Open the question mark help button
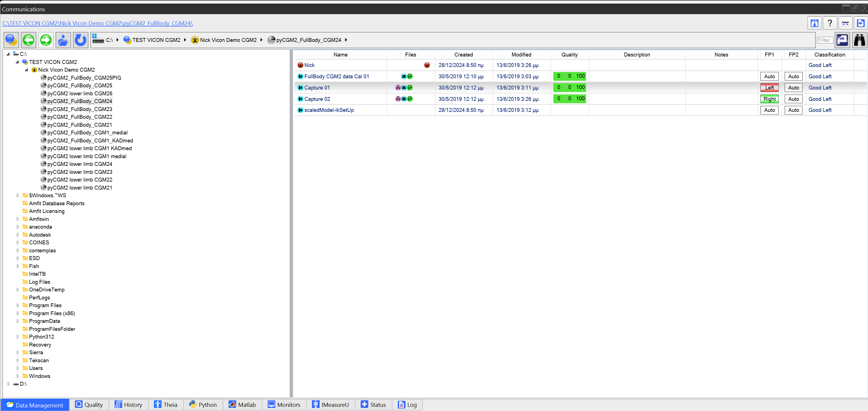The height and width of the screenshot is (411, 868). (829, 23)
